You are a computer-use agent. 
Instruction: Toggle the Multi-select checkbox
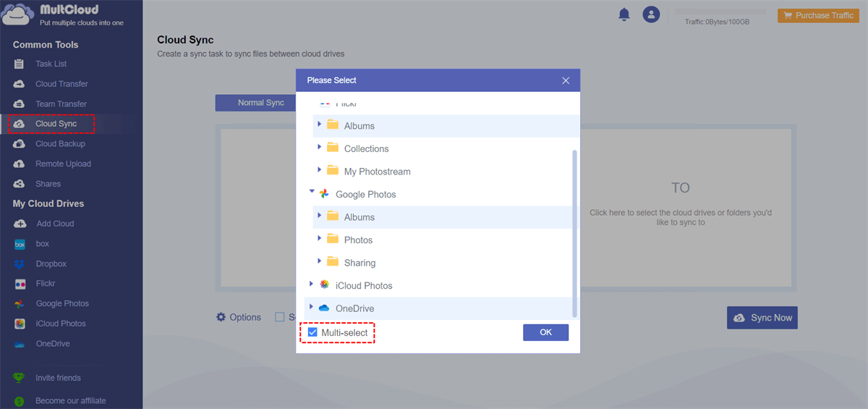pyautogui.click(x=312, y=332)
